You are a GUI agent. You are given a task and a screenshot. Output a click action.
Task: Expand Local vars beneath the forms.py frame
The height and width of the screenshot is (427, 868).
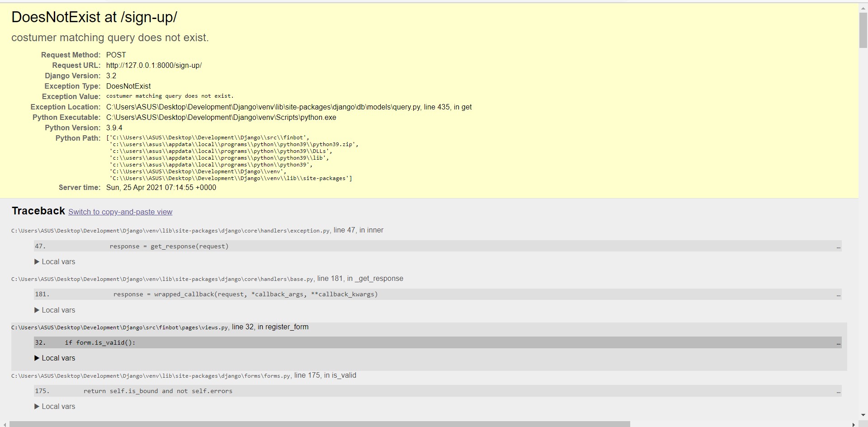54,406
